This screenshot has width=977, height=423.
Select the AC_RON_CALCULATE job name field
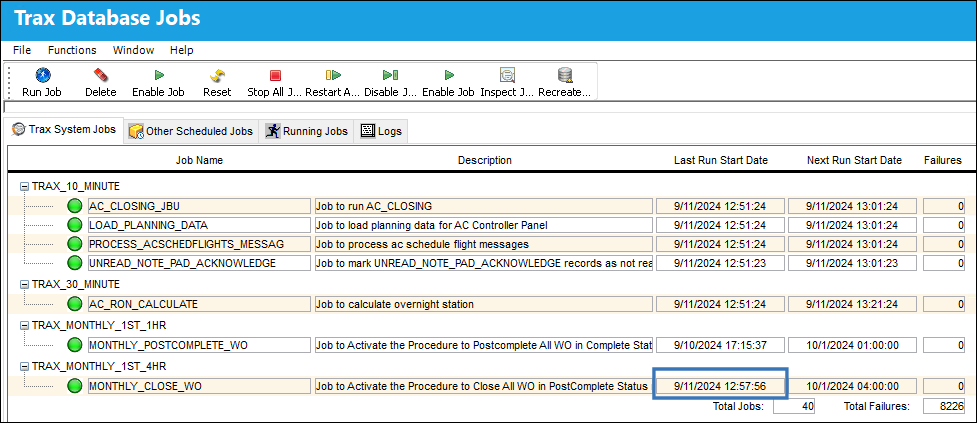point(199,304)
